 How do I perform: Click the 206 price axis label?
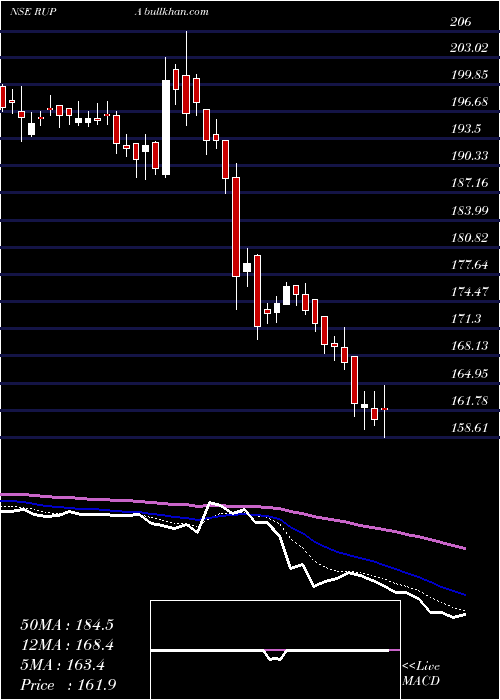pos(461,21)
